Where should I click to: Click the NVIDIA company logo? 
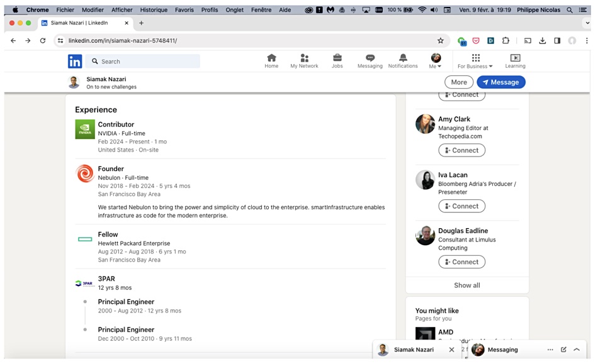[85, 130]
